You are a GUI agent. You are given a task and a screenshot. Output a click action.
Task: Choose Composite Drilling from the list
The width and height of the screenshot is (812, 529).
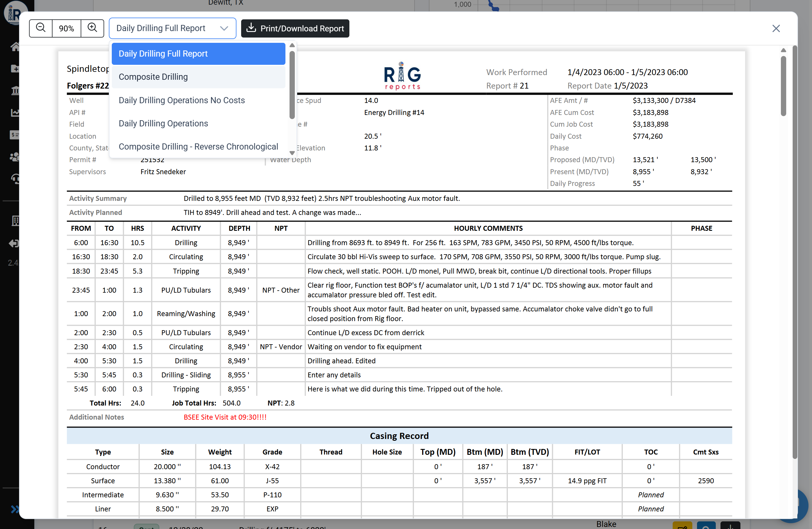(199, 77)
